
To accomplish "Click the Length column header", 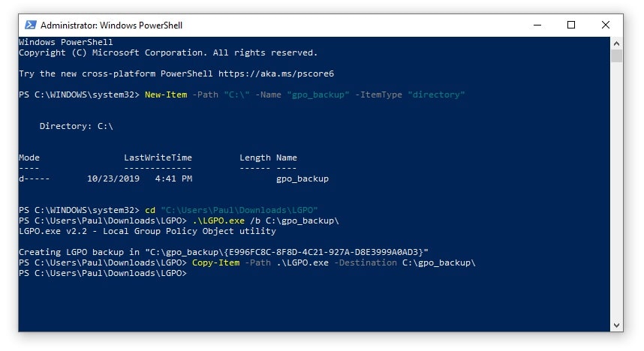I will (255, 157).
